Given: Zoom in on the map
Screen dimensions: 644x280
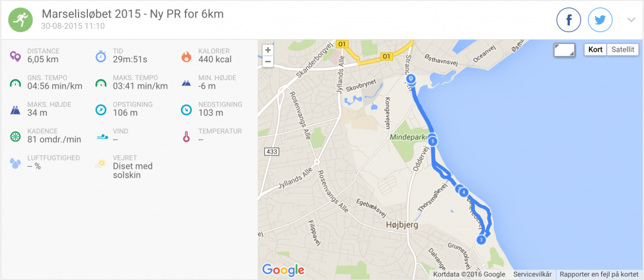Looking at the screenshot, I should click(269, 50).
